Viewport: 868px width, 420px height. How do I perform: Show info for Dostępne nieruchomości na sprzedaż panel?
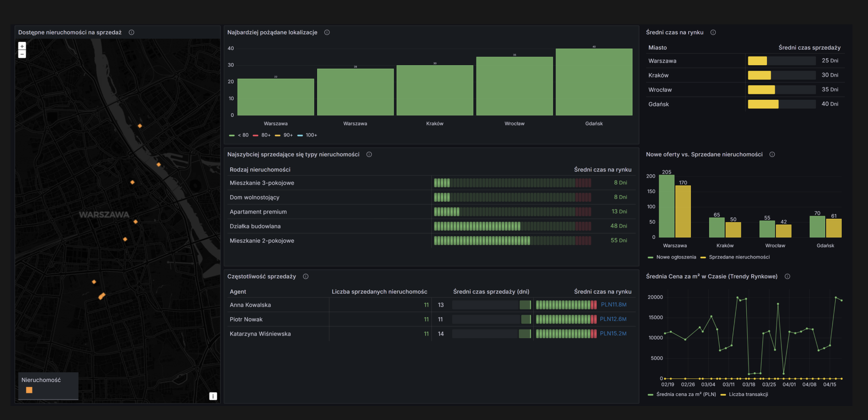coord(131,32)
